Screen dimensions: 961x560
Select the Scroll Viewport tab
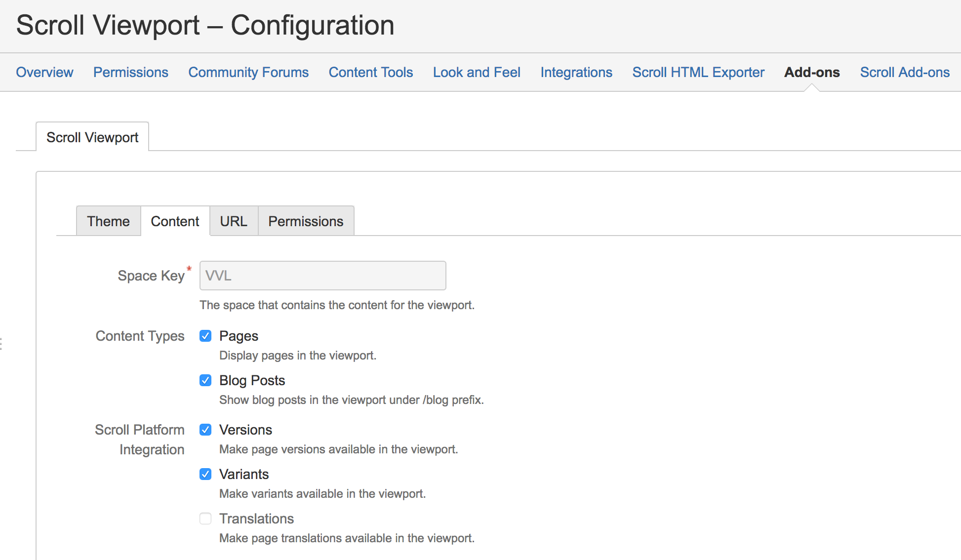(92, 137)
